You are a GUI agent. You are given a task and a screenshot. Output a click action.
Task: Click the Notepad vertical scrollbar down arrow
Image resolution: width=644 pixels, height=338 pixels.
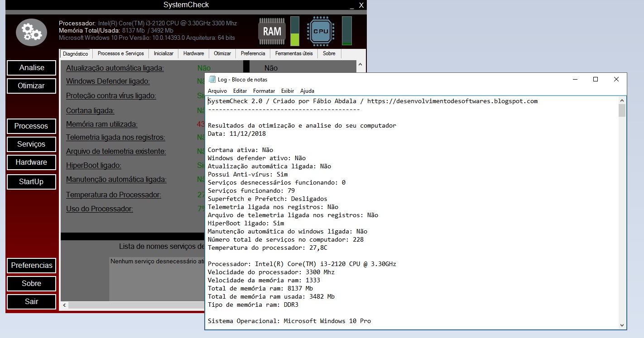coord(623,325)
